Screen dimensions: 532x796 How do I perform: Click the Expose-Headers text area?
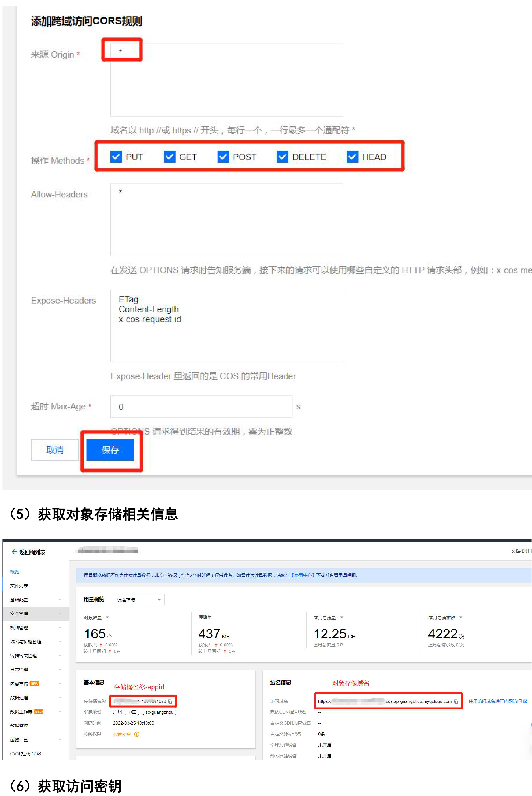pos(226,326)
